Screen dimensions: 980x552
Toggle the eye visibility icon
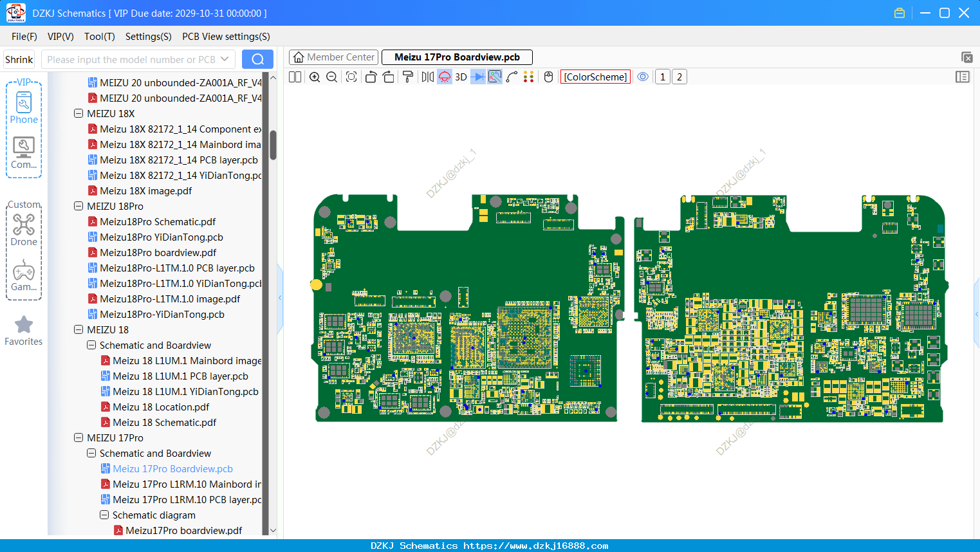coord(643,77)
